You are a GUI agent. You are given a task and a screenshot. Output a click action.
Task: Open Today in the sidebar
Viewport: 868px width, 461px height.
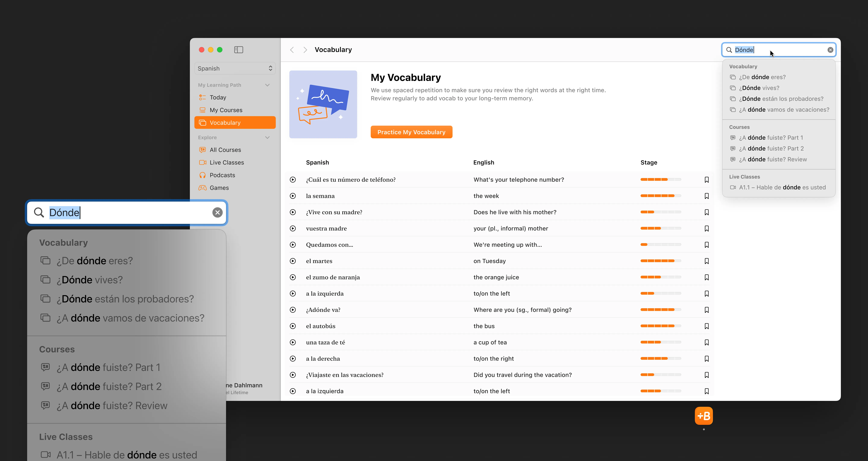pos(235,97)
